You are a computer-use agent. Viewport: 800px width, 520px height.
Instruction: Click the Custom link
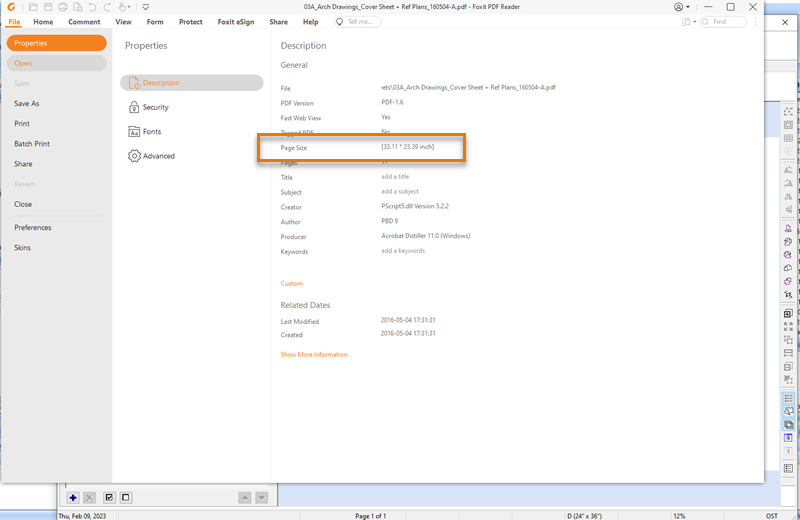[x=292, y=283]
